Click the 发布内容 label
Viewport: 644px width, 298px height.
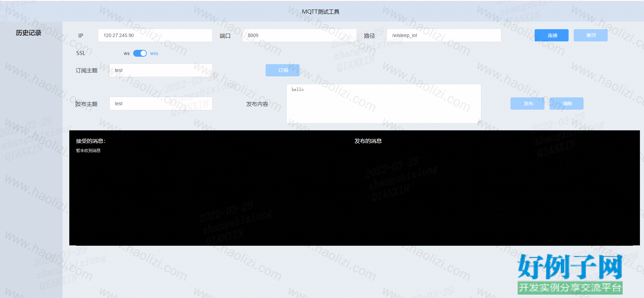[x=257, y=104]
